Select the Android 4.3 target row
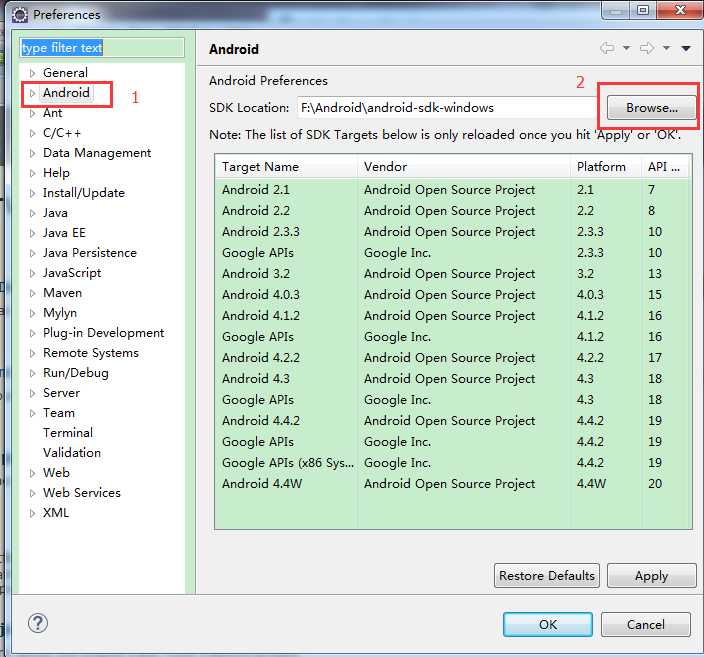Image resolution: width=704 pixels, height=657 pixels. [453, 379]
